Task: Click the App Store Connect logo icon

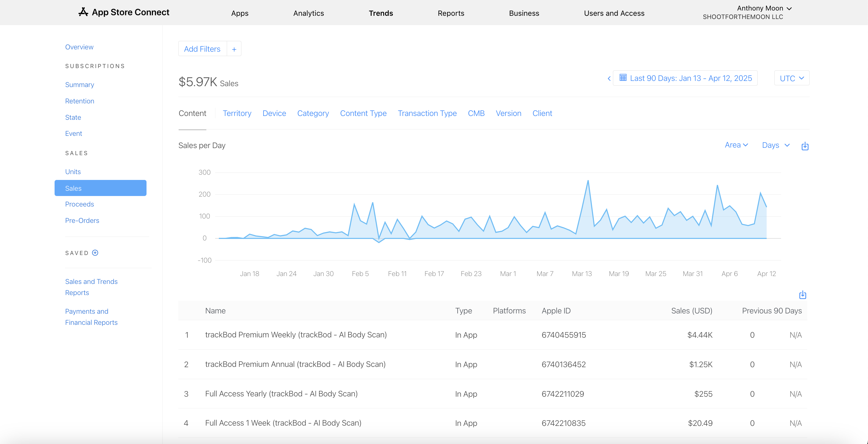Action: tap(83, 12)
